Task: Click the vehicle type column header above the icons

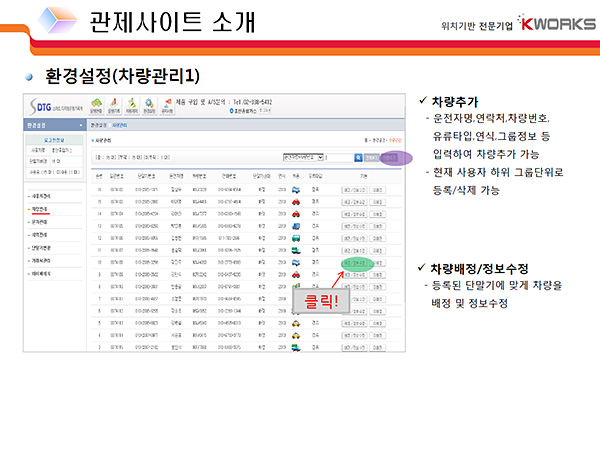Action: tap(296, 176)
